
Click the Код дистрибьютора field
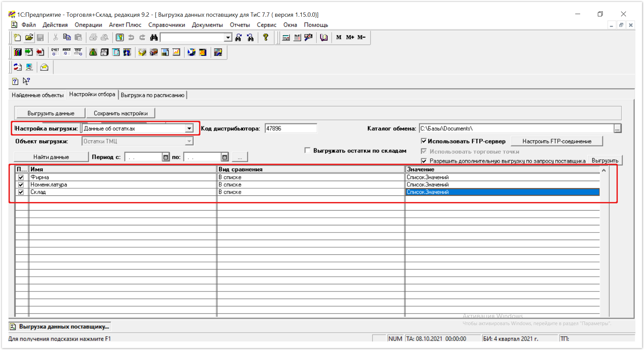tap(291, 128)
